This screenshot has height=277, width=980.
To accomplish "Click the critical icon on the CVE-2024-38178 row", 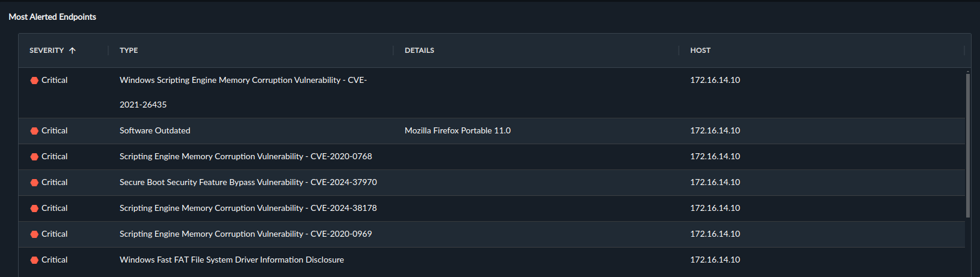I will pos(34,209).
